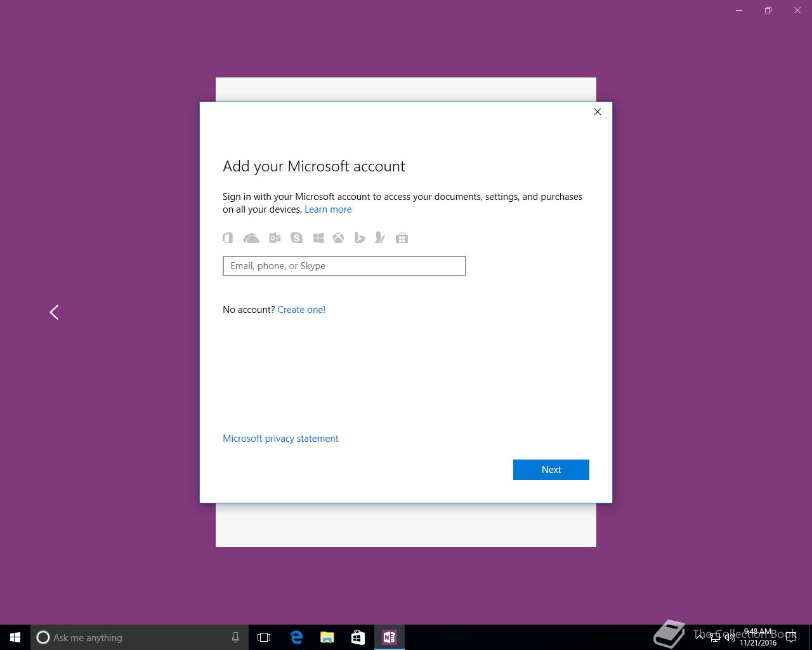Viewport: 812px width, 650px height.
Task: Open the Windows Store taskbar icon
Action: 358,637
